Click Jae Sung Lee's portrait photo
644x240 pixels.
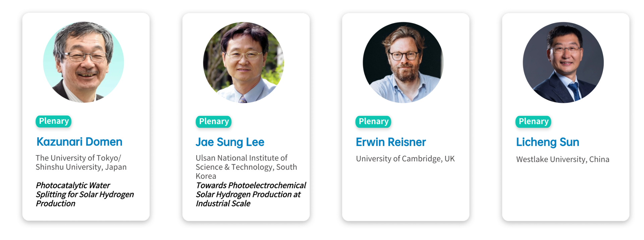point(244,62)
